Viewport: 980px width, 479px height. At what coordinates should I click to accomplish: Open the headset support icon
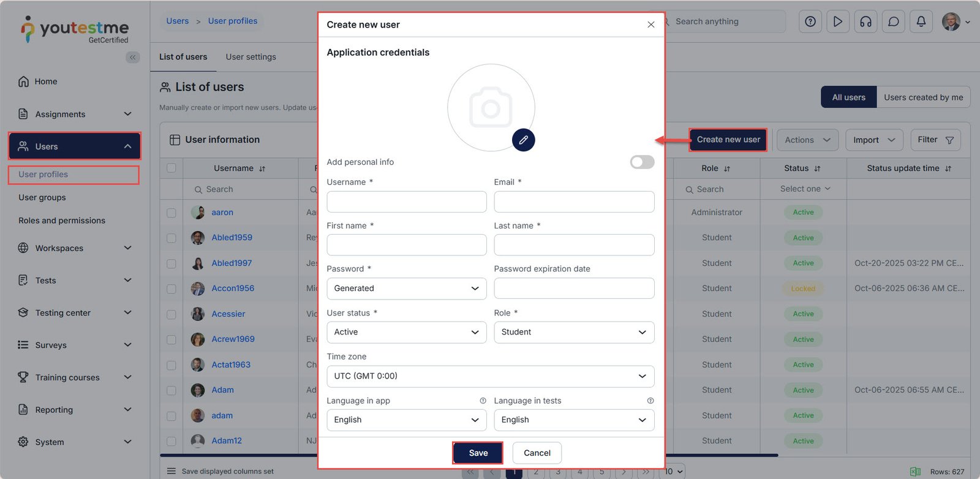(x=865, y=21)
